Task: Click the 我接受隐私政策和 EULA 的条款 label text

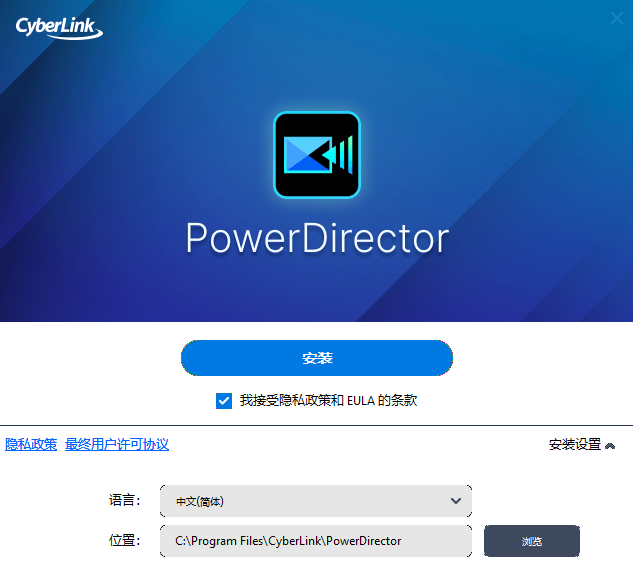Action: coord(328,401)
